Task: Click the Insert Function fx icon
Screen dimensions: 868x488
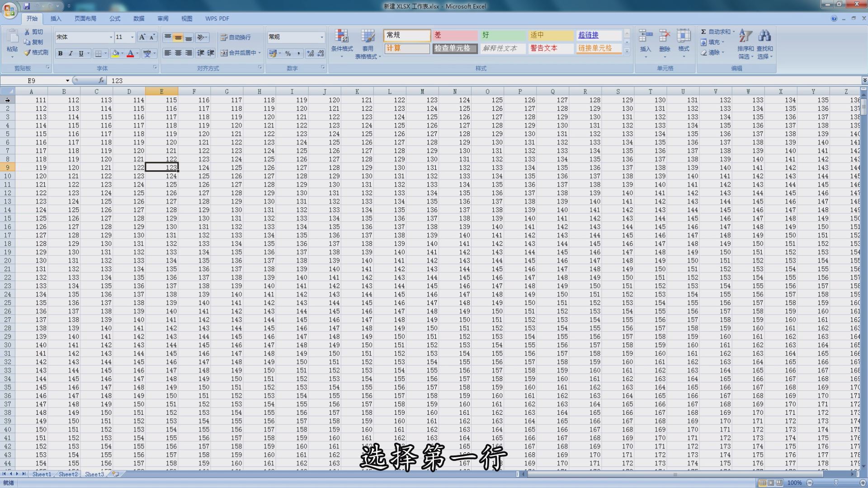Action: 101,80
